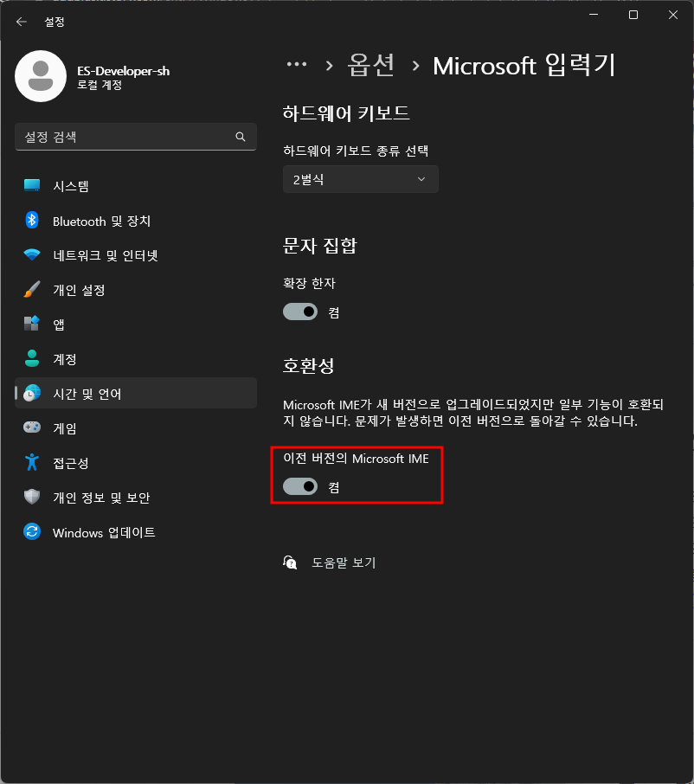Click the 개인 설정 paintbrush icon
Viewport: 694px width, 784px height.
pos(32,289)
